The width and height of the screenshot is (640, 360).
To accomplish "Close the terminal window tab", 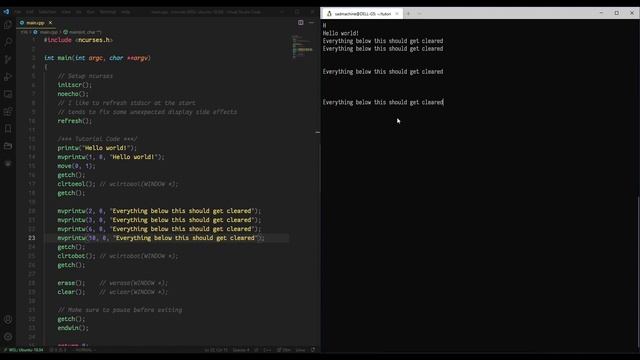I will [x=397, y=13].
